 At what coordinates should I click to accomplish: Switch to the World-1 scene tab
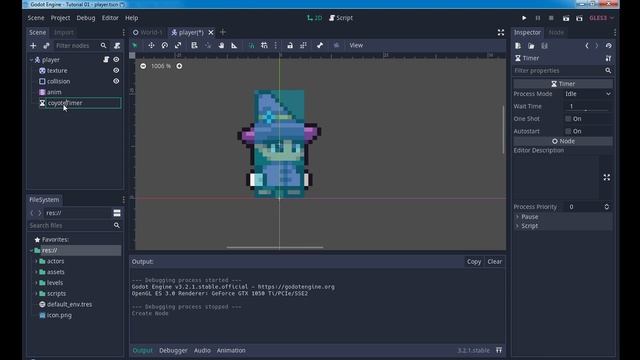tap(148, 32)
